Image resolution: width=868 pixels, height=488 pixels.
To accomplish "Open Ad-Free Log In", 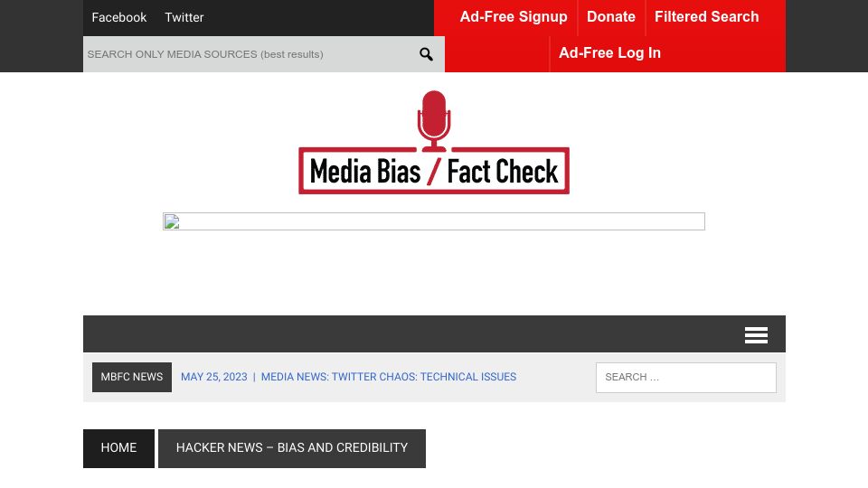I will (x=609, y=53).
